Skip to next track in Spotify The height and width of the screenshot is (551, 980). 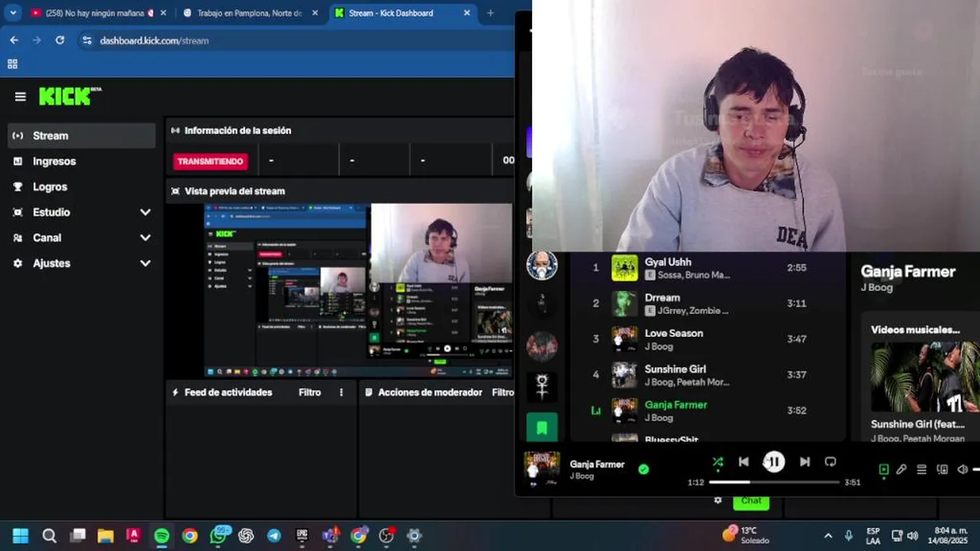(805, 461)
